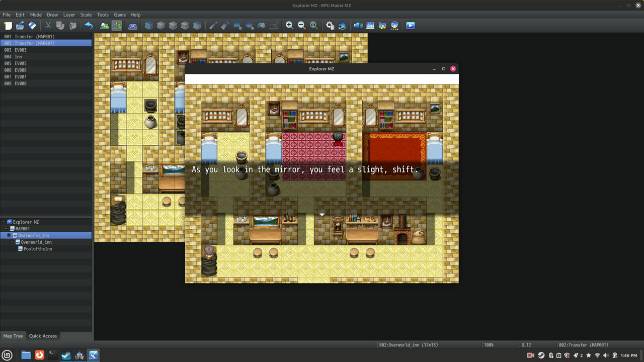644x362 pixels.
Task: Select the Shadow Pen tool
Action: pos(274,26)
